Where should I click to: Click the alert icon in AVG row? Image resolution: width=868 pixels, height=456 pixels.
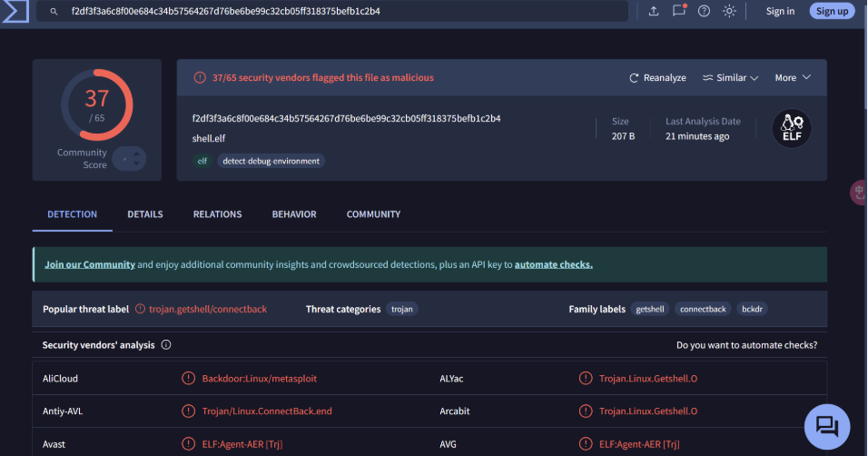pyautogui.click(x=585, y=444)
